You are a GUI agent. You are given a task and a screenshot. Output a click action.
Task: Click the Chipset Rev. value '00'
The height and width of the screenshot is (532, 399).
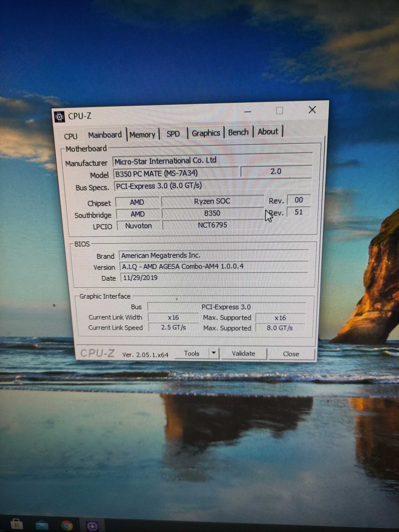point(299,200)
